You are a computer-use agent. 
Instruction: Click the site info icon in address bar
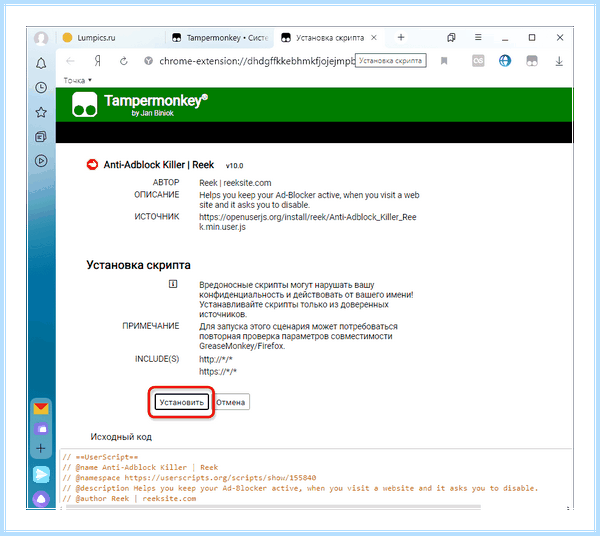[148, 61]
